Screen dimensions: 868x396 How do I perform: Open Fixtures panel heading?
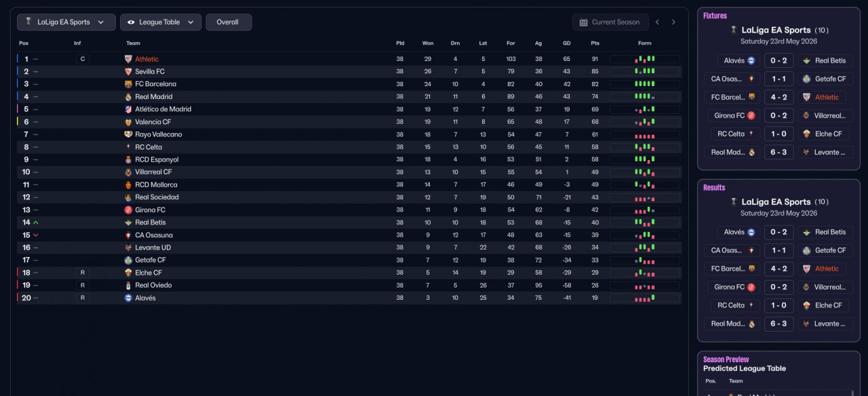715,16
